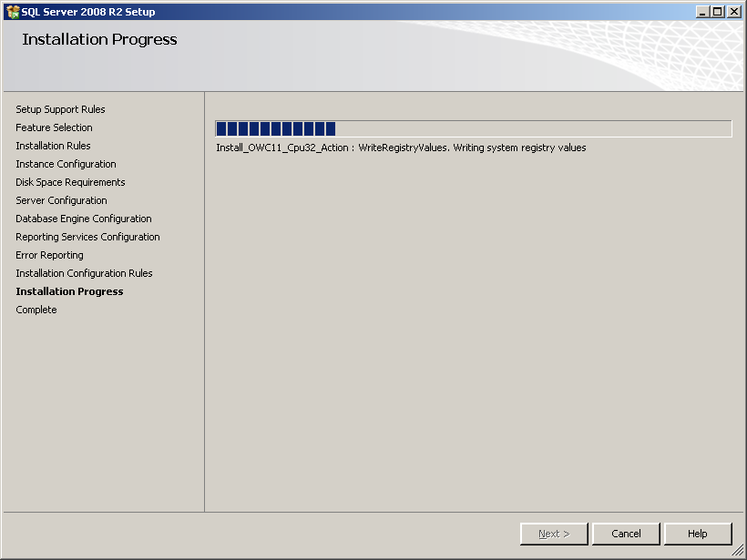This screenshot has height=560, width=747.
Task: Click the window resize grip corner
Action: pos(738,550)
